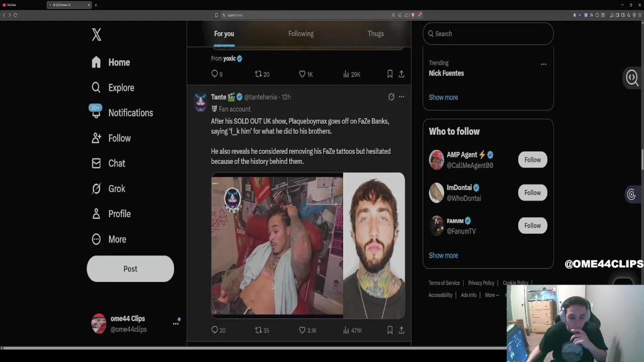
Task: Open Privacy Policy link
Action: click(x=481, y=283)
